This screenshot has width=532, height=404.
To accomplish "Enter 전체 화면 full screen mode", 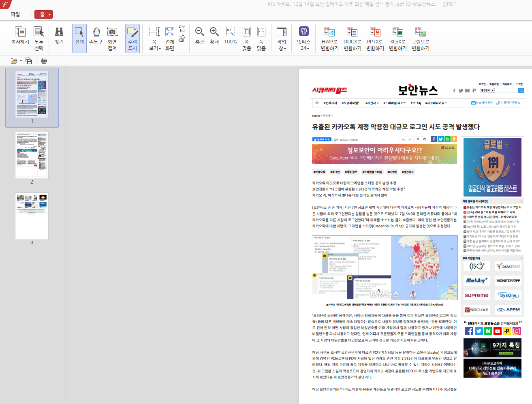I will click(170, 38).
